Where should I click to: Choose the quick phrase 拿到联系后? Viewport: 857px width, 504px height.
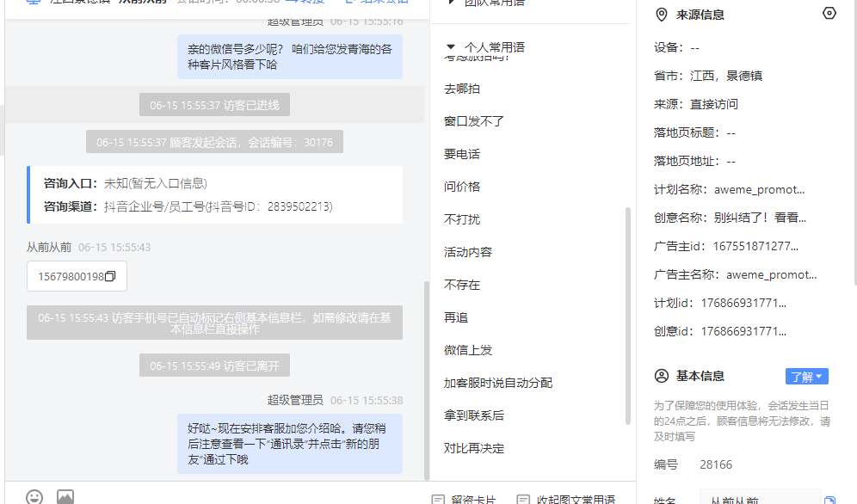click(x=474, y=415)
